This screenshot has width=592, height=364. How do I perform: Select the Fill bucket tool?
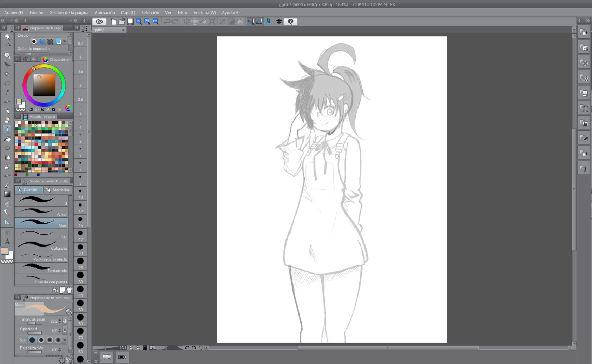pyautogui.click(x=7, y=139)
